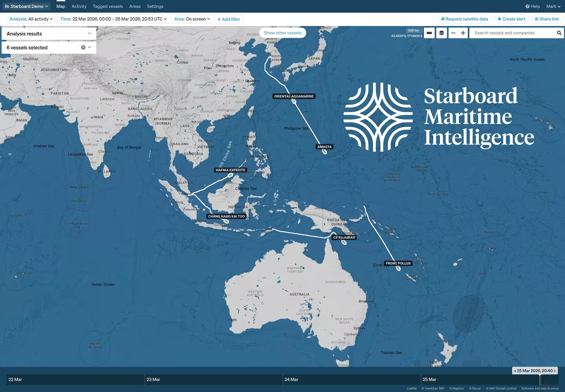565x392 pixels.
Task: Click the ORIENTAL AQUAMARINE vessel marker
Action: 293,102
